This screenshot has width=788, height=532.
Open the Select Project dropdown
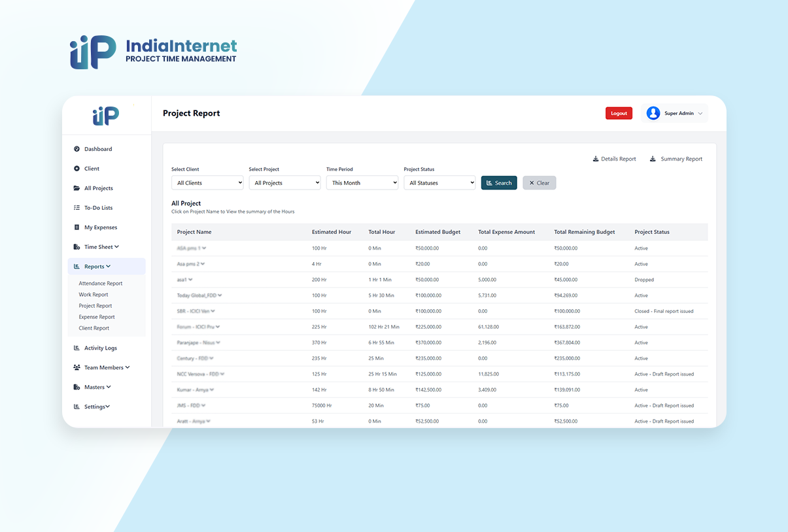284,183
